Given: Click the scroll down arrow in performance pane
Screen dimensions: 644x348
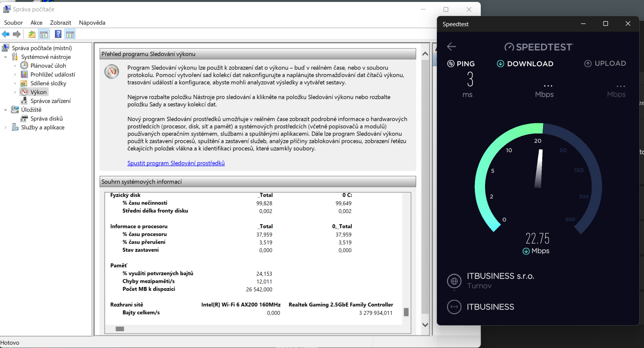Looking at the screenshot, I should pos(425,325).
